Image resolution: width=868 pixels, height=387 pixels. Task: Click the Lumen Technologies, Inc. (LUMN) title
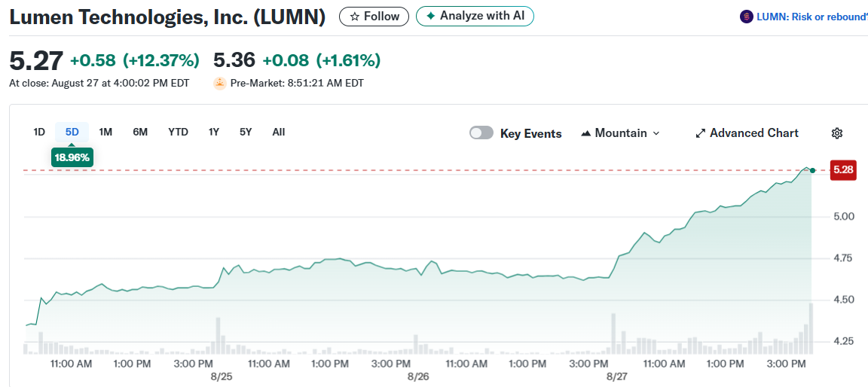point(167,17)
